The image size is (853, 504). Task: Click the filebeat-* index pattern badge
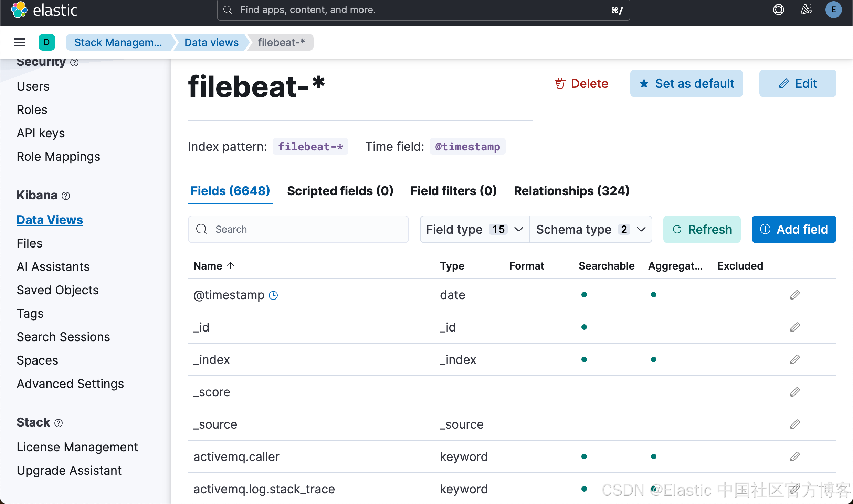310,146
